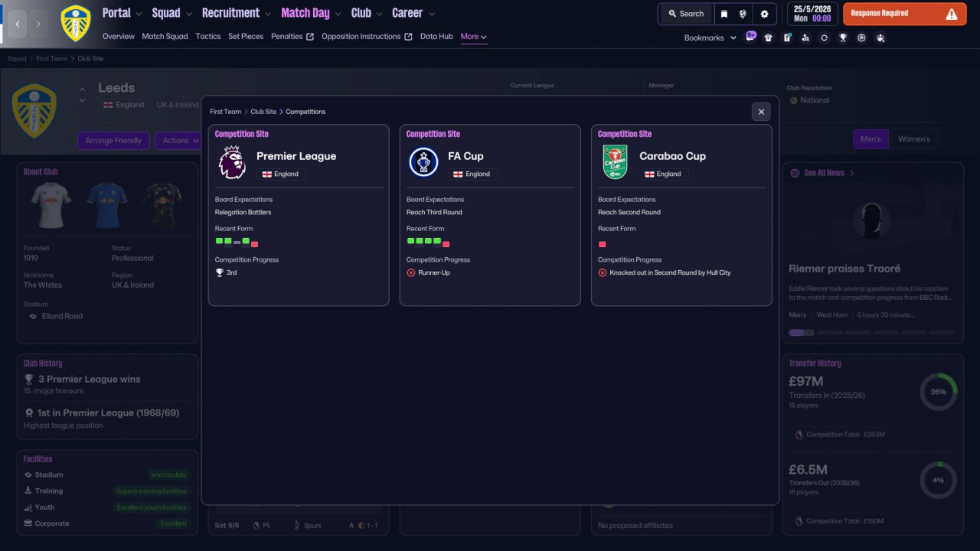Open the Set Pieces tab
Screen dimensions: 980x551
pos(246,37)
